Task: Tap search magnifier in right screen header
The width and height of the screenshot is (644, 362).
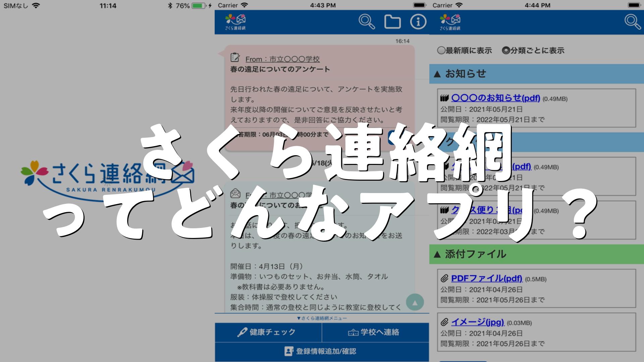Action: pos(633,22)
